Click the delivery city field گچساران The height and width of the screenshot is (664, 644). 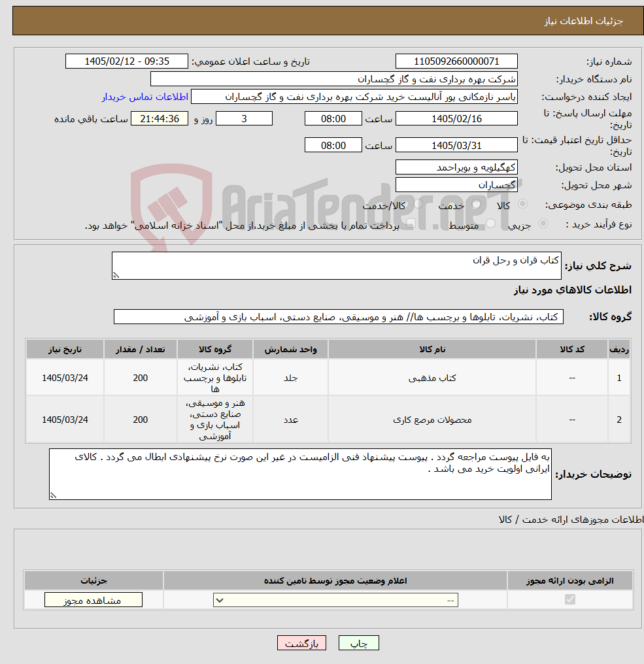click(456, 185)
